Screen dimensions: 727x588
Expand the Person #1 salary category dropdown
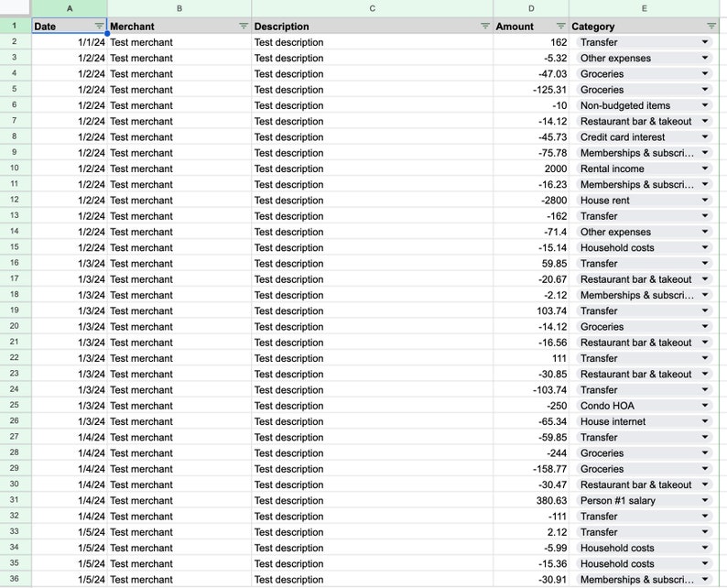pos(705,500)
